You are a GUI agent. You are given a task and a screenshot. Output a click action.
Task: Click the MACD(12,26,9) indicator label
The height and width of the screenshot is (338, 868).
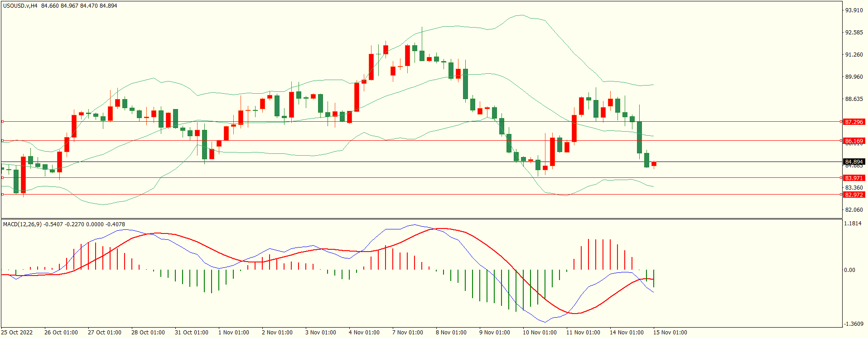tap(23, 224)
